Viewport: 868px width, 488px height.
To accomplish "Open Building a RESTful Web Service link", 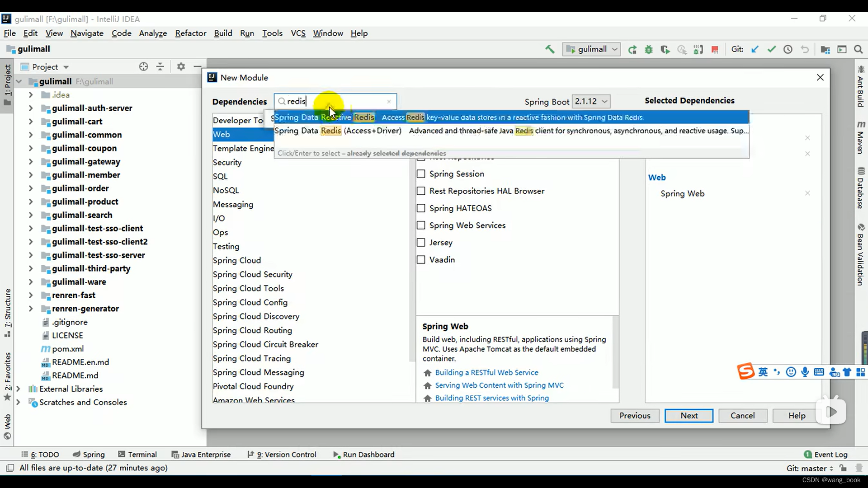I will pos(486,373).
